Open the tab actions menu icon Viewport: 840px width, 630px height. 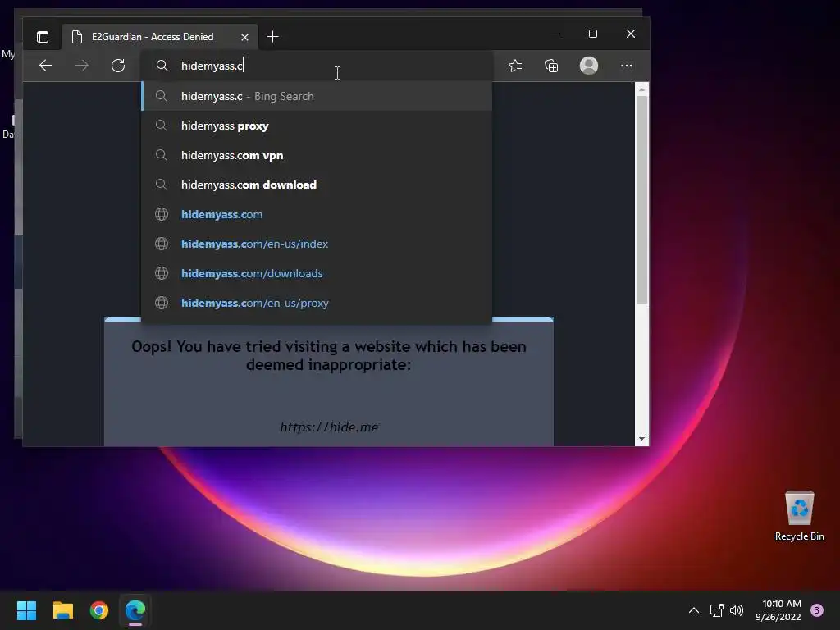pyautogui.click(x=43, y=36)
